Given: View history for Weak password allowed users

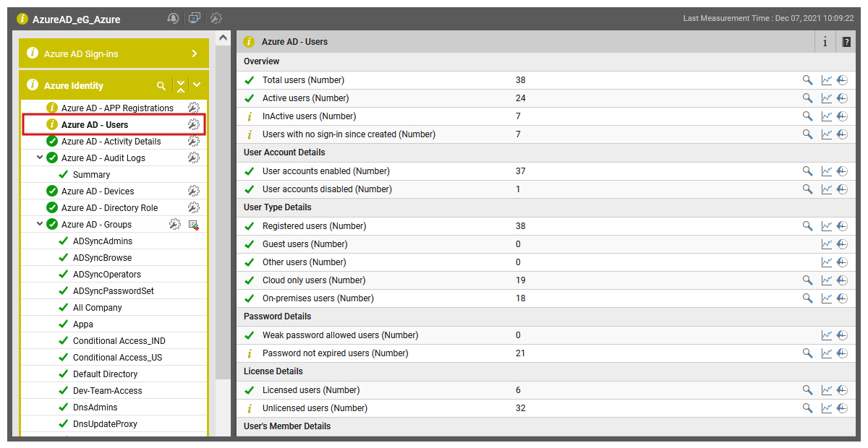Looking at the screenshot, I should [842, 335].
